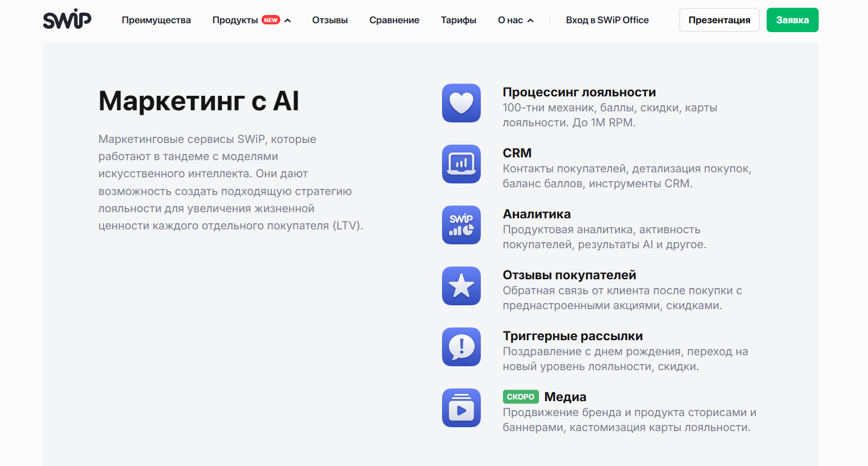Select the star icon for customer reviews
This screenshot has width=868, height=466.
pos(461,286)
